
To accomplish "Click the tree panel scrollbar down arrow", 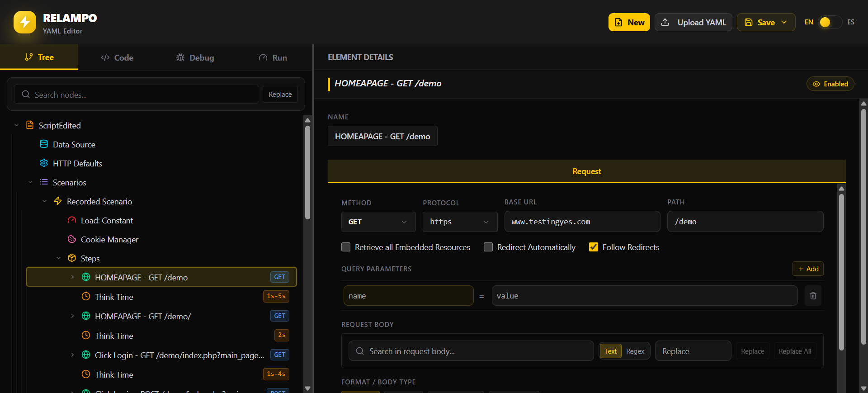I will tap(307, 388).
